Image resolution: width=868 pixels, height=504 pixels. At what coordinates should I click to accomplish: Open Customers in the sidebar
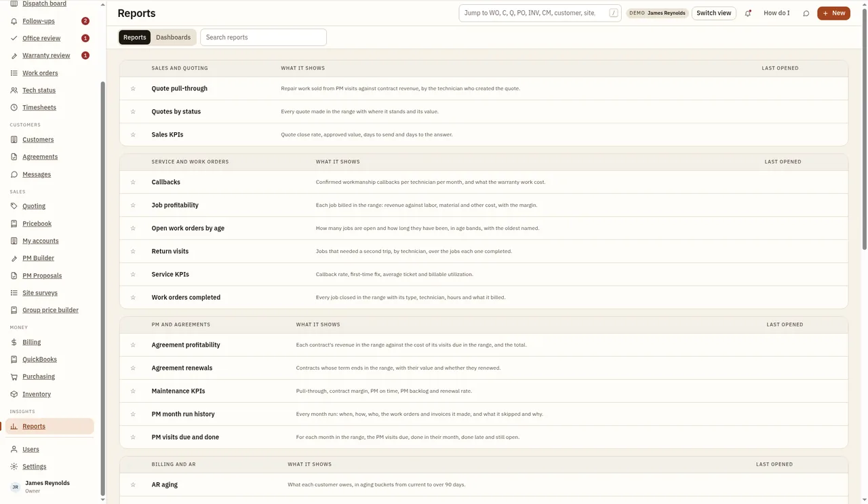pos(38,140)
